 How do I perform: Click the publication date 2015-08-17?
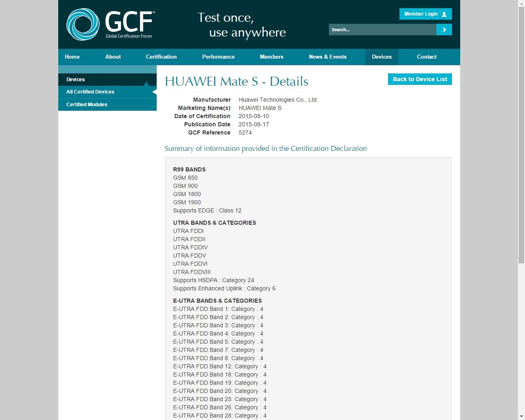click(x=254, y=124)
